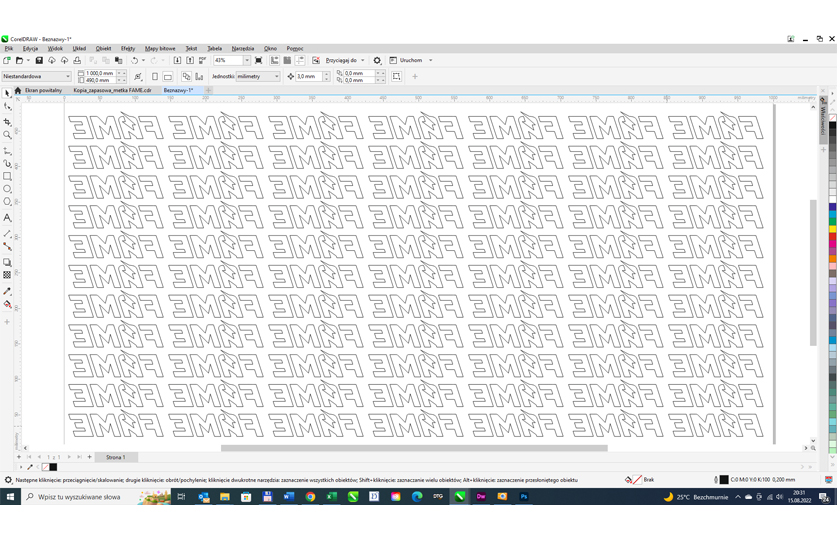Select the Eyedropper tool
Screen dimensions: 840x540
click(7, 291)
